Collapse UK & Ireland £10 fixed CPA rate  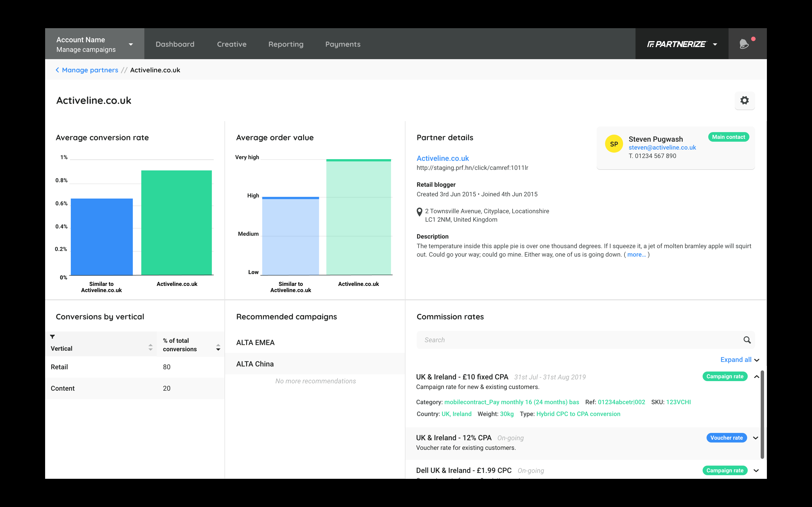[x=756, y=377]
